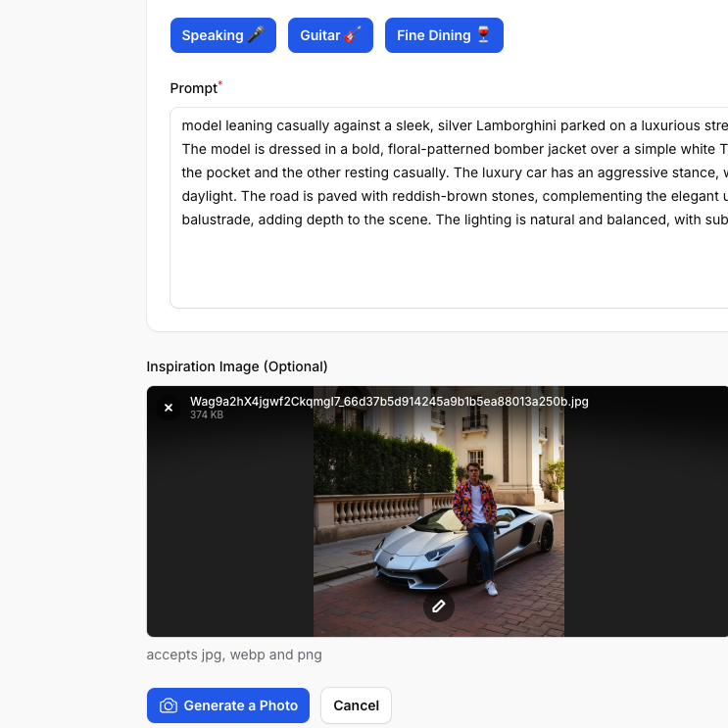Select the Speaking preset button
The height and width of the screenshot is (728, 728).
click(x=223, y=35)
